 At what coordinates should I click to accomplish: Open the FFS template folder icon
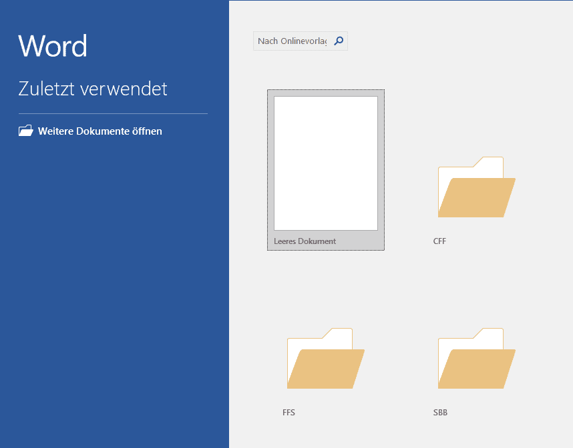coord(326,358)
